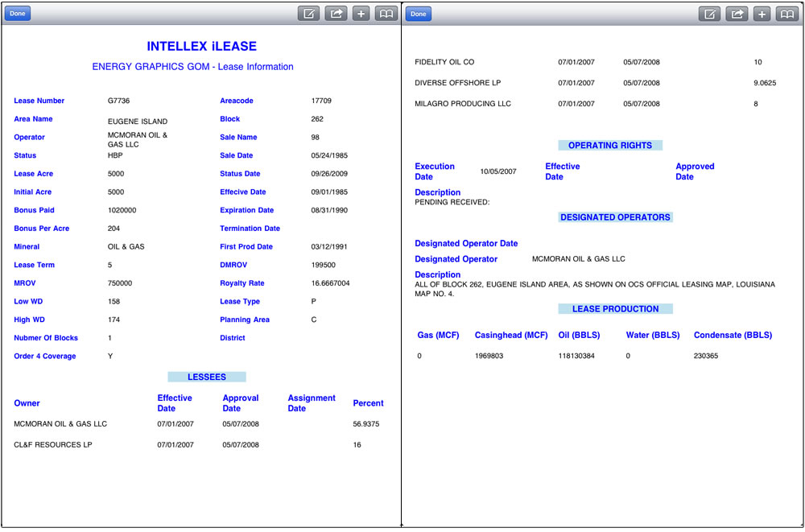805x532 pixels.
Task: Click the Owner column header
Action: click(x=27, y=403)
